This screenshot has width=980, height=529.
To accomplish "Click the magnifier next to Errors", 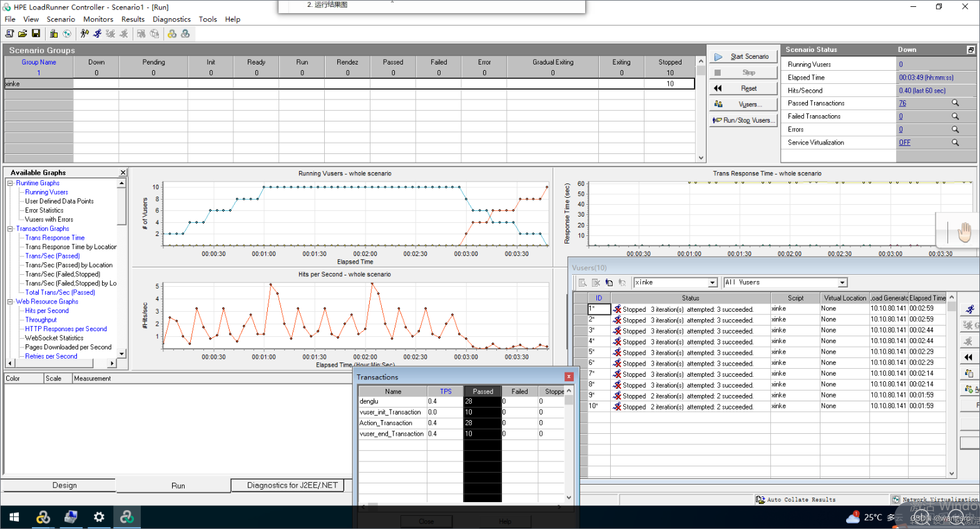I will pyautogui.click(x=955, y=130).
